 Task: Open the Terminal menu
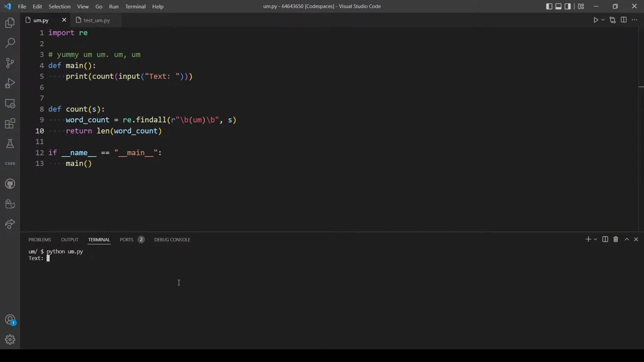135,7
